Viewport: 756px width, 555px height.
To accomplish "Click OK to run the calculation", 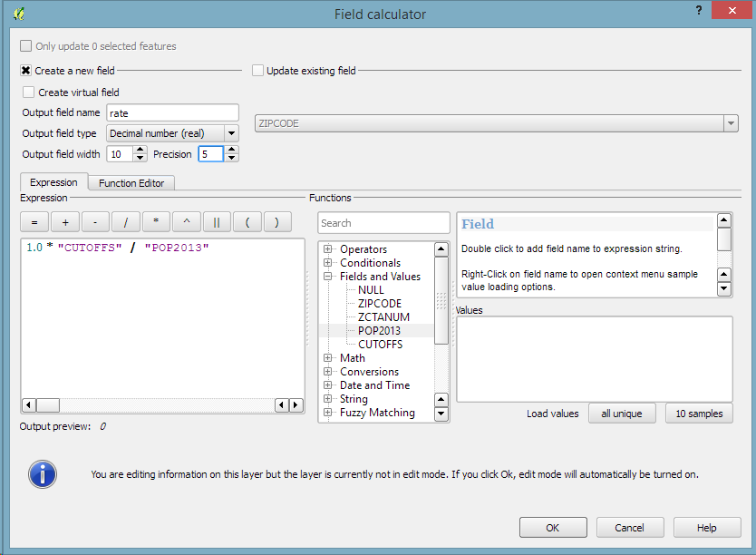I will (x=552, y=528).
